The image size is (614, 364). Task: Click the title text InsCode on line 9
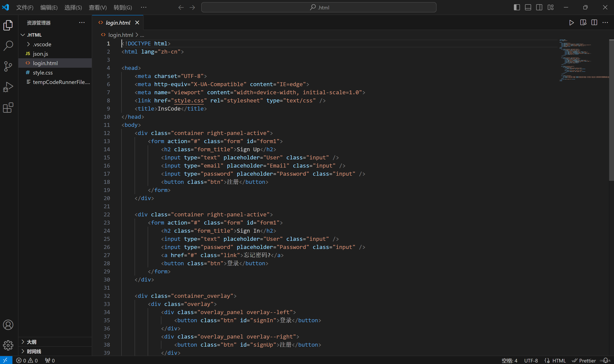point(169,109)
